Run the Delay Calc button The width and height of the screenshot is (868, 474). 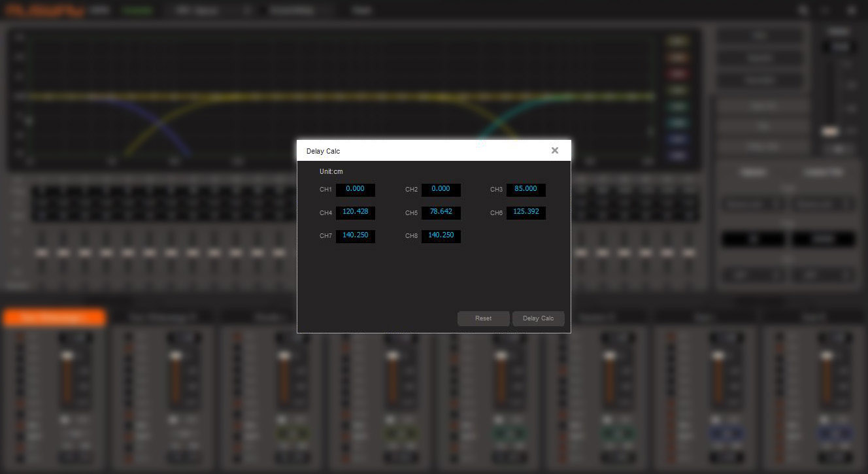[x=539, y=318]
